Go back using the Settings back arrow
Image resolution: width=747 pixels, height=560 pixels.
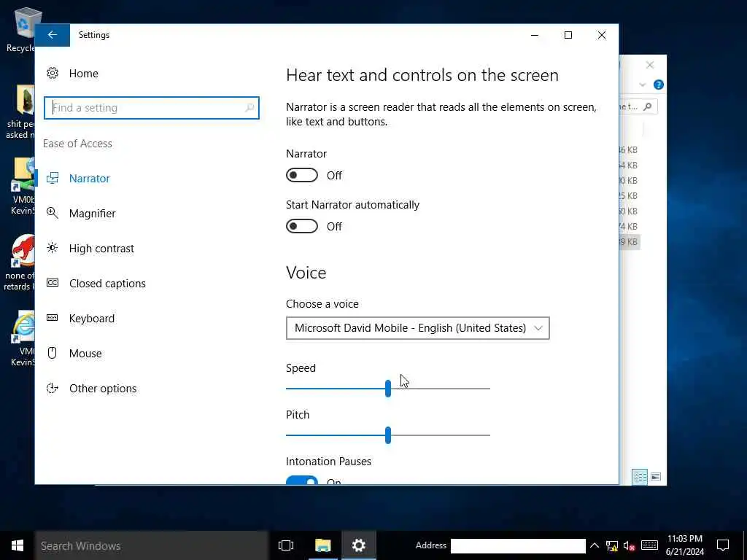click(x=53, y=35)
